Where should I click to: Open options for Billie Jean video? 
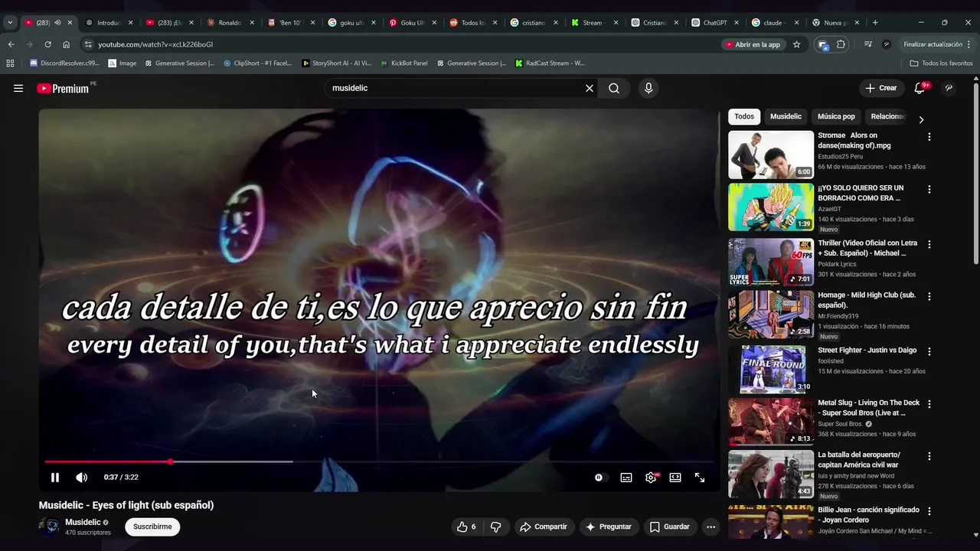click(929, 510)
